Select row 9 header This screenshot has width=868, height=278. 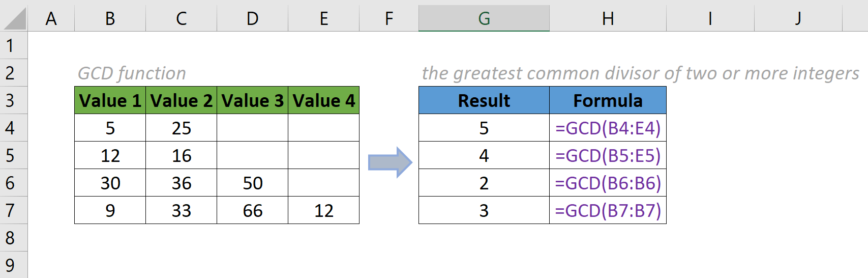coord(10,265)
